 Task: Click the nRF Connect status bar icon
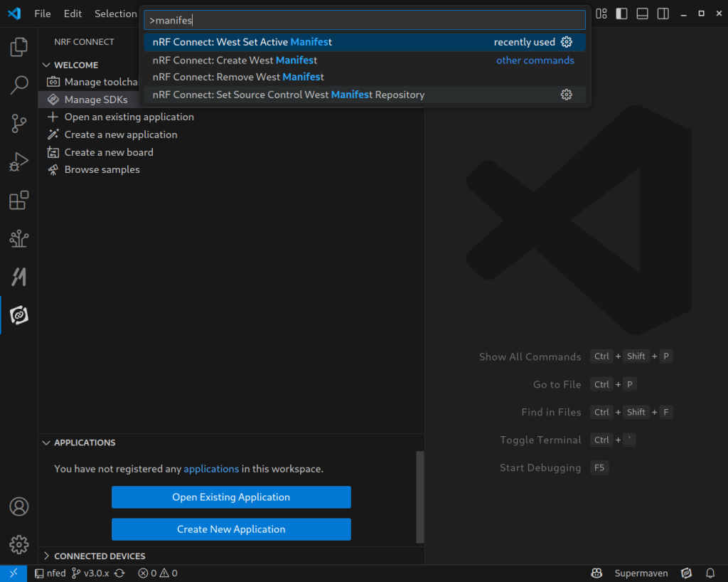tap(686, 573)
